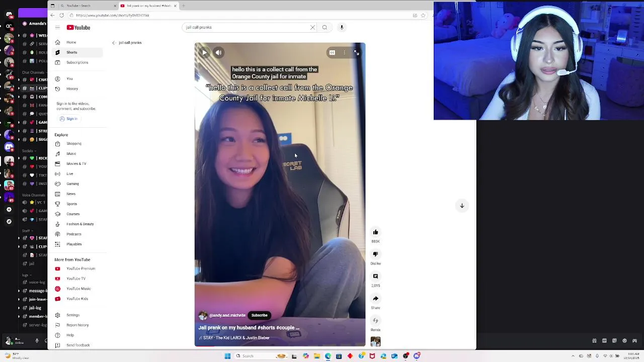Go back from jail call pranks
The image size is (644, 362).
114,43
